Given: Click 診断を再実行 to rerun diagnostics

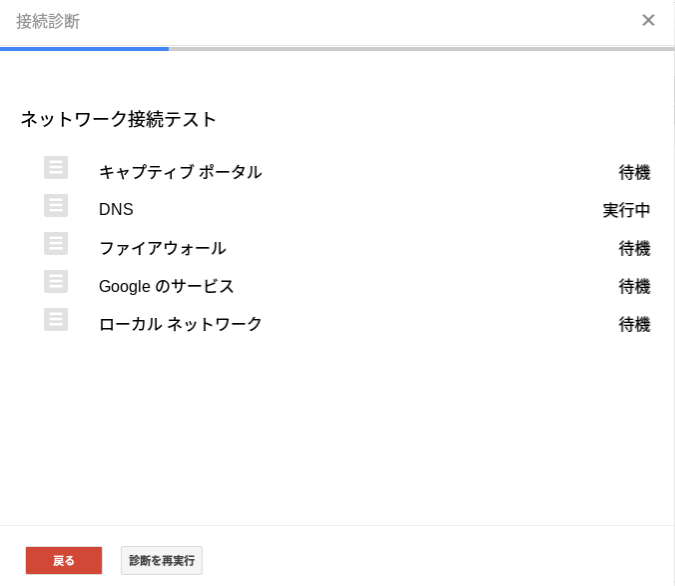Looking at the screenshot, I should point(162,560).
